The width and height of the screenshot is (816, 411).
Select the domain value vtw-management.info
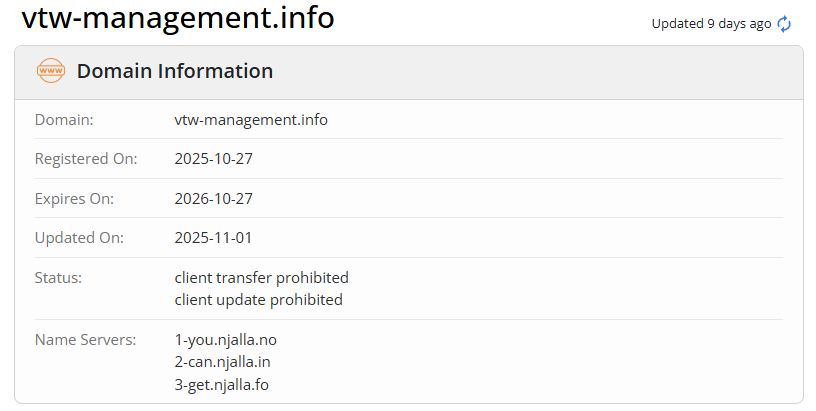coord(251,120)
